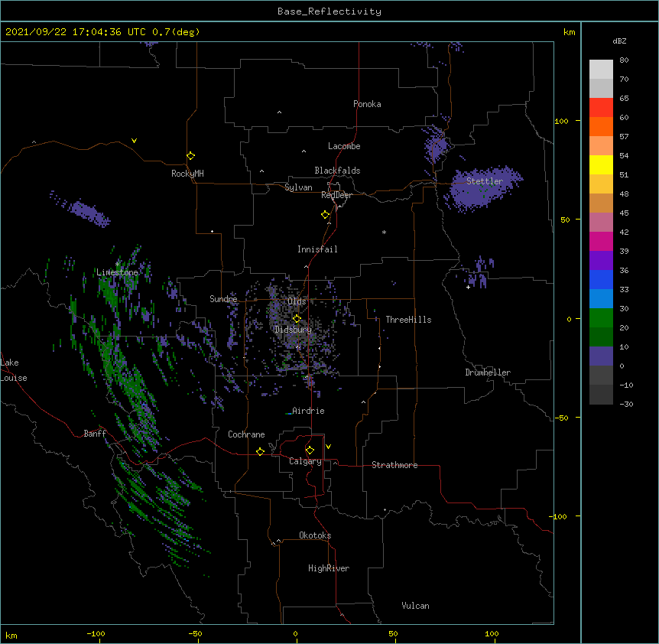Click the Blackfalds city label
The height and width of the screenshot is (644, 659).
(337, 171)
